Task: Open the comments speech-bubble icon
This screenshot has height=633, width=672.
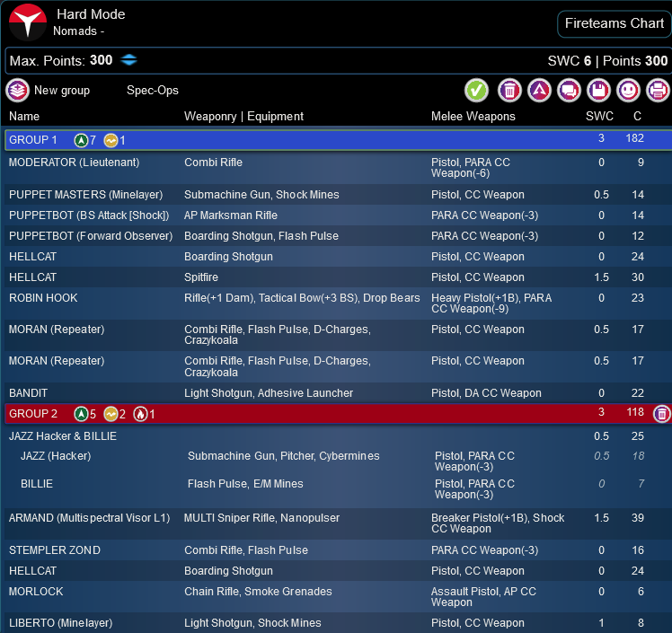Action: pyautogui.click(x=569, y=91)
